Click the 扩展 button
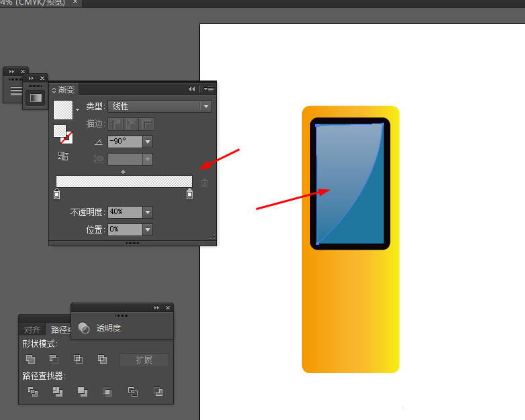Viewport: 525px width, 420px height. coord(144,360)
